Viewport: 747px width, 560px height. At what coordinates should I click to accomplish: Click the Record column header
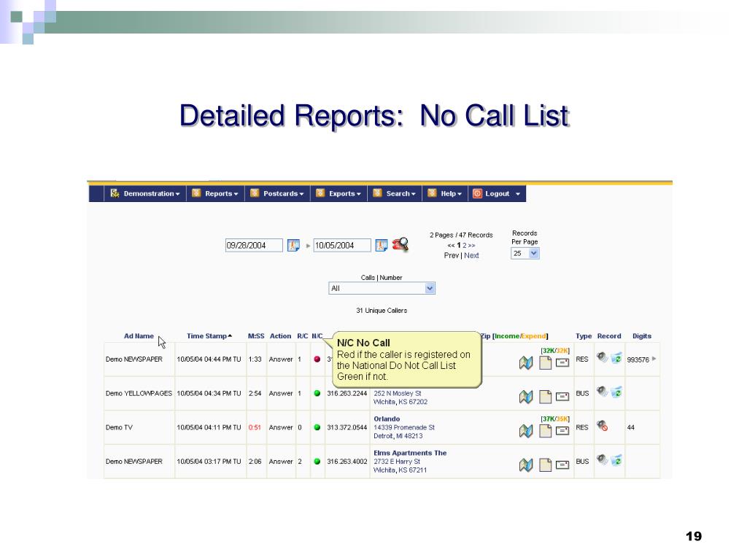tap(609, 335)
